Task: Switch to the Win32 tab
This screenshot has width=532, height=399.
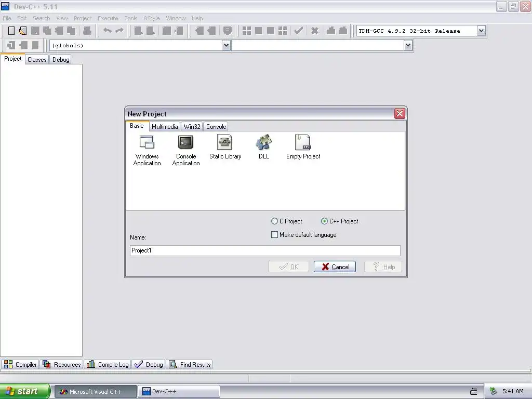Action: click(x=192, y=127)
